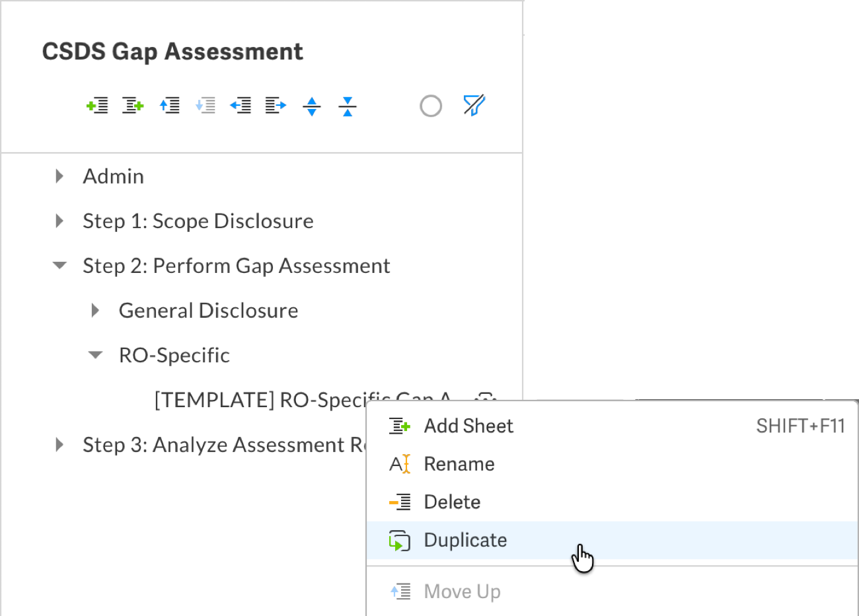Click the Collapse All toolbar icon
The image size is (859, 616).
[348, 106]
